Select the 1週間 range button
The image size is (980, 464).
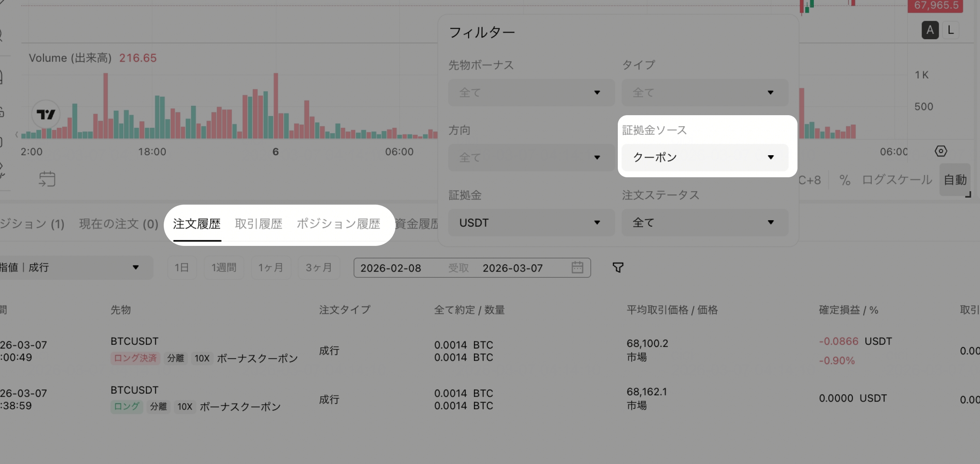pos(224,268)
